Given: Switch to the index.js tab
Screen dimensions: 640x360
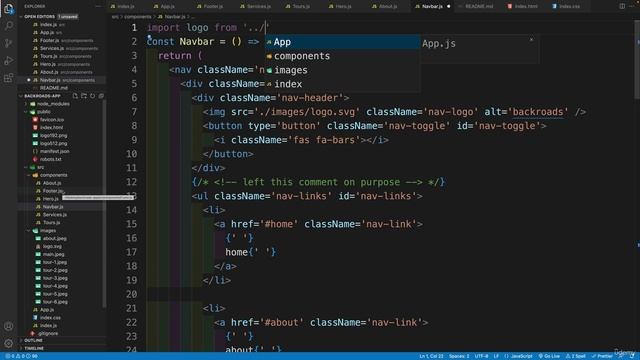Looking at the screenshot, I should point(126,7).
